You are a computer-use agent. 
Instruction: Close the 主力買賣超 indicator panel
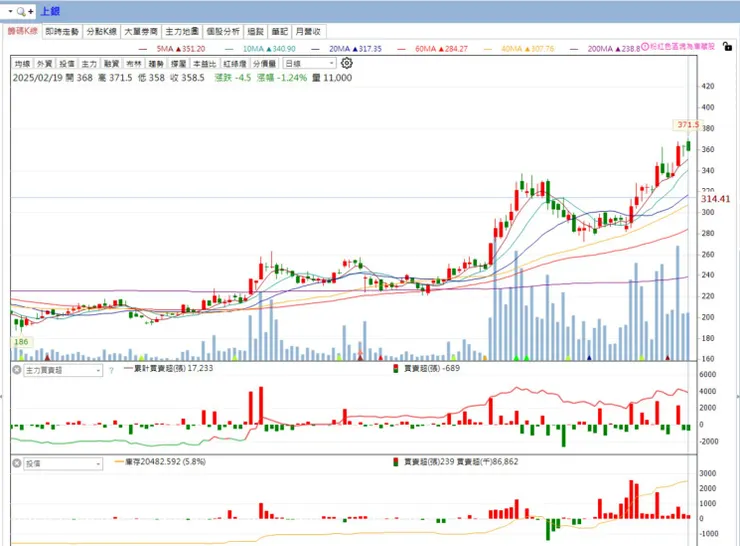(x=17, y=370)
